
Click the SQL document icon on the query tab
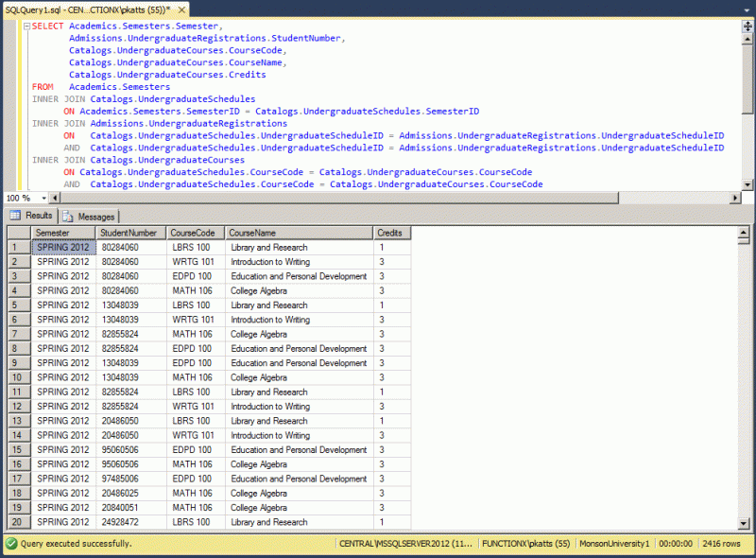tap(9, 9)
